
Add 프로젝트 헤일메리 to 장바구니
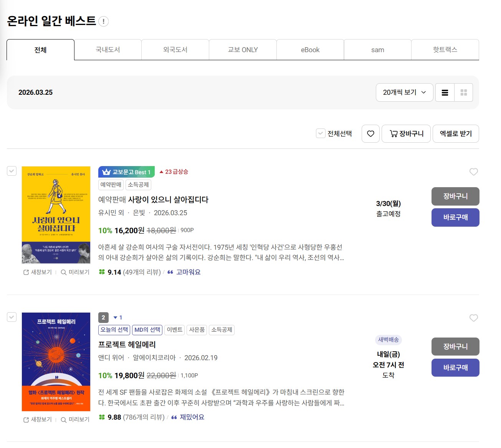455,347
